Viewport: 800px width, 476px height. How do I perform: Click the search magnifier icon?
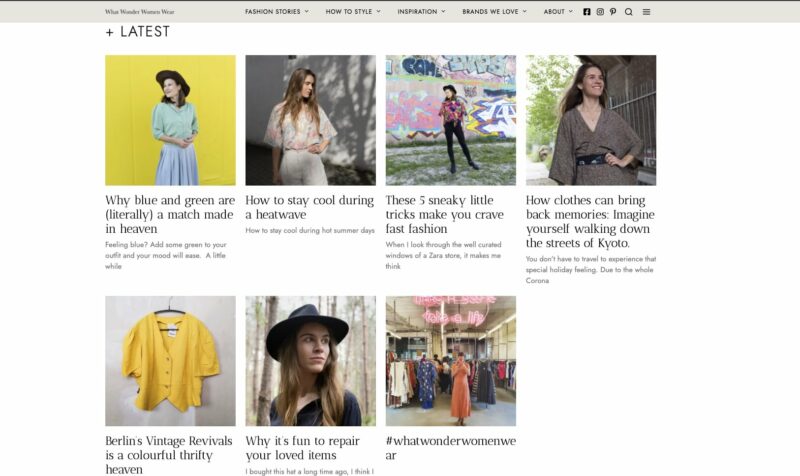[x=629, y=12]
